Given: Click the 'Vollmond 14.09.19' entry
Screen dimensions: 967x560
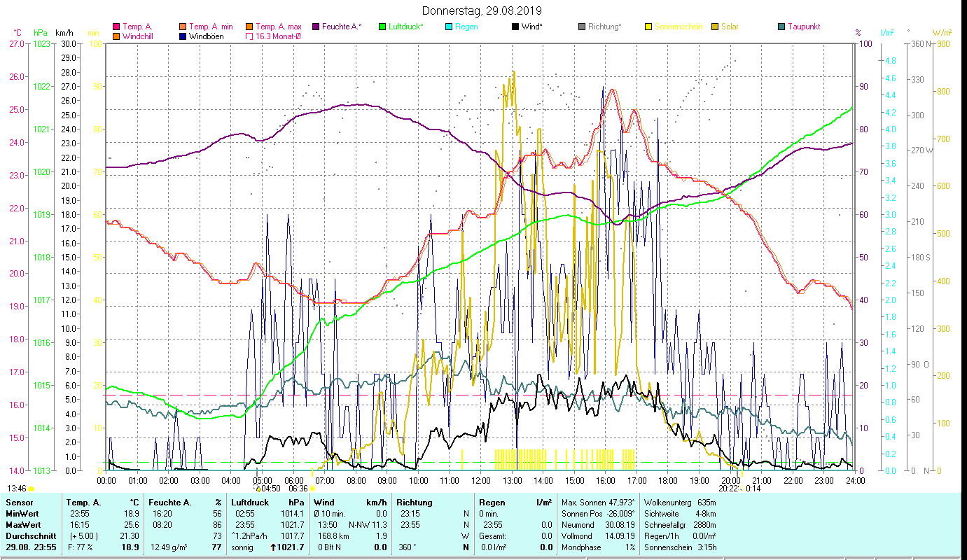Looking at the screenshot, I should tap(599, 536).
